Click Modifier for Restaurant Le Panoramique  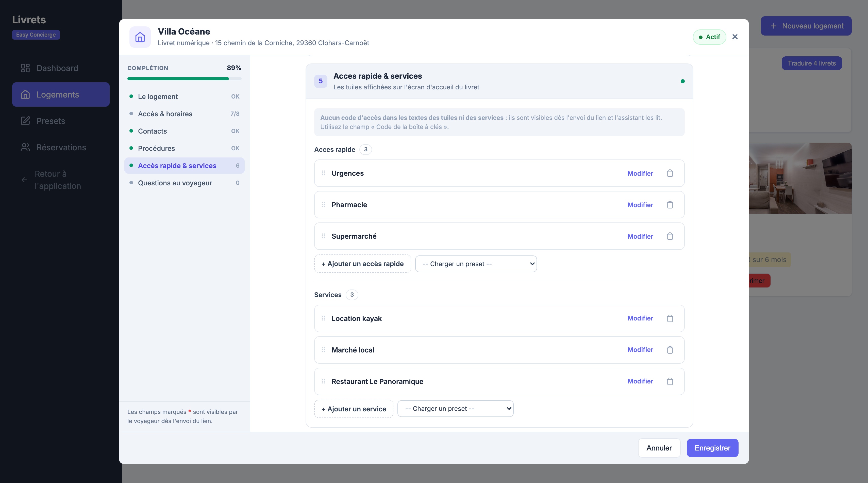click(x=640, y=381)
